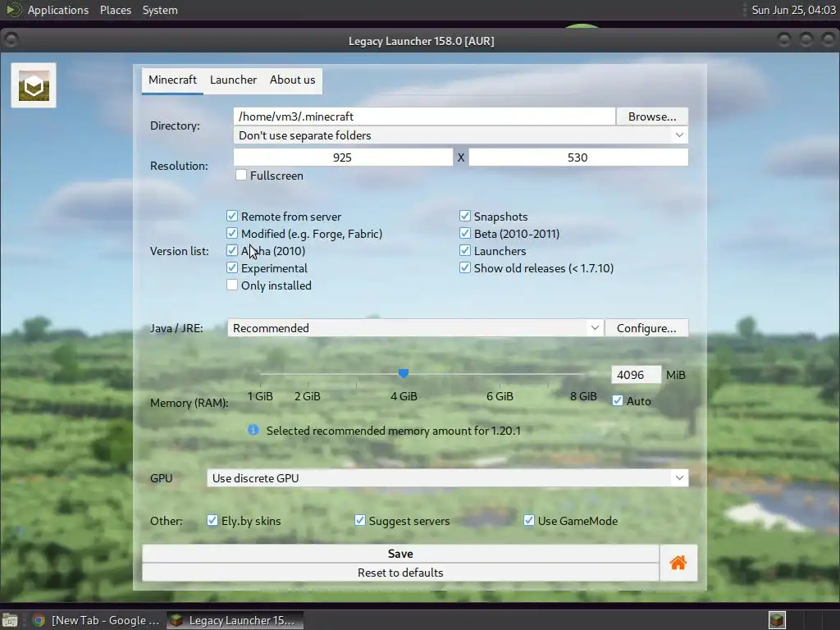Open the Launcher settings tab
Image resolution: width=840 pixels, height=630 pixels.
(233, 80)
